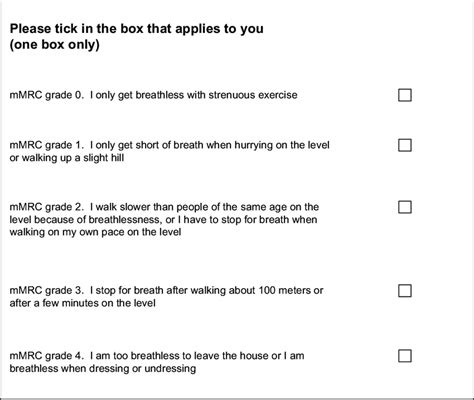This screenshot has width=474, height=400.
Task: Click the 'mMRC grade 3' label text
Action: tap(47, 290)
